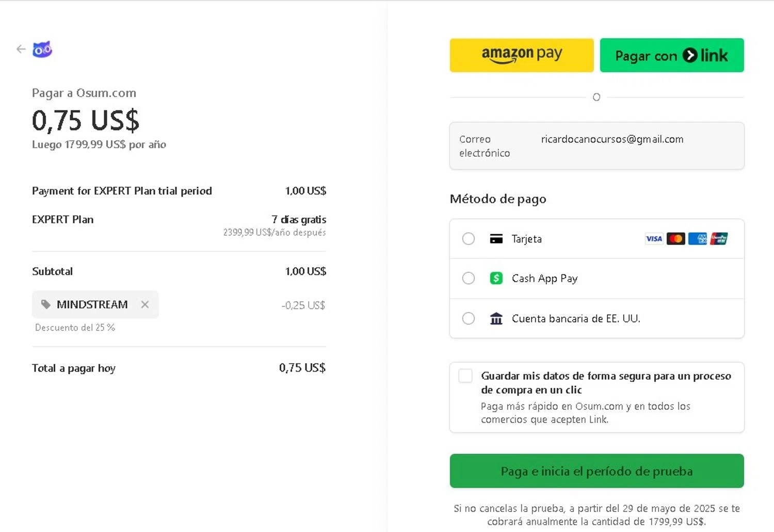Enable Guardar mis datos checkbox
This screenshot has height=532, width=774.
pos(465,376)
